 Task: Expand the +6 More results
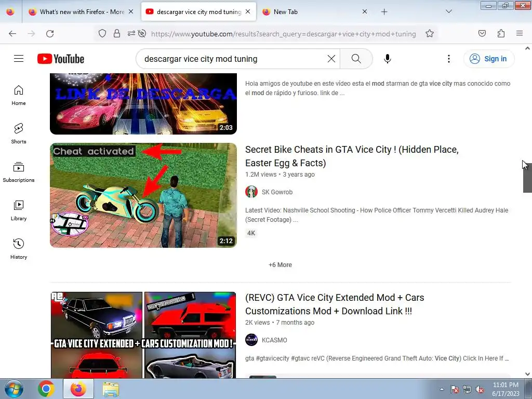(280, 264)
